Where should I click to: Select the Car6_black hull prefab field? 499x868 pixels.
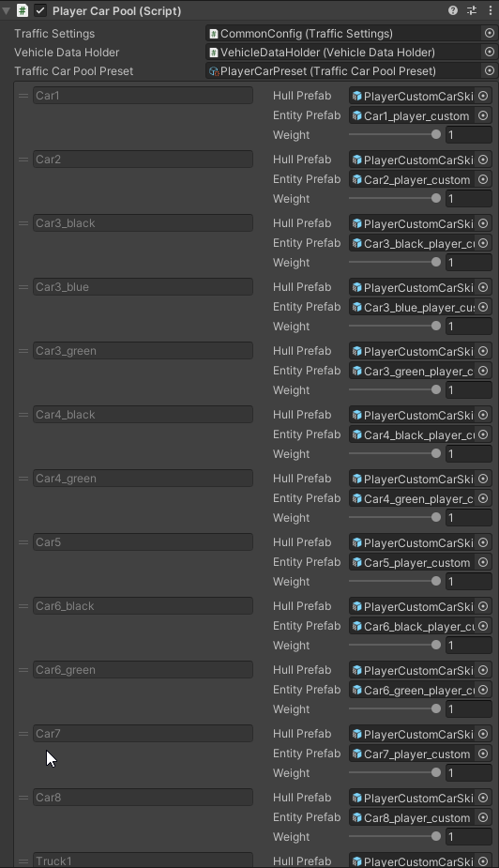tap(412, 607)
